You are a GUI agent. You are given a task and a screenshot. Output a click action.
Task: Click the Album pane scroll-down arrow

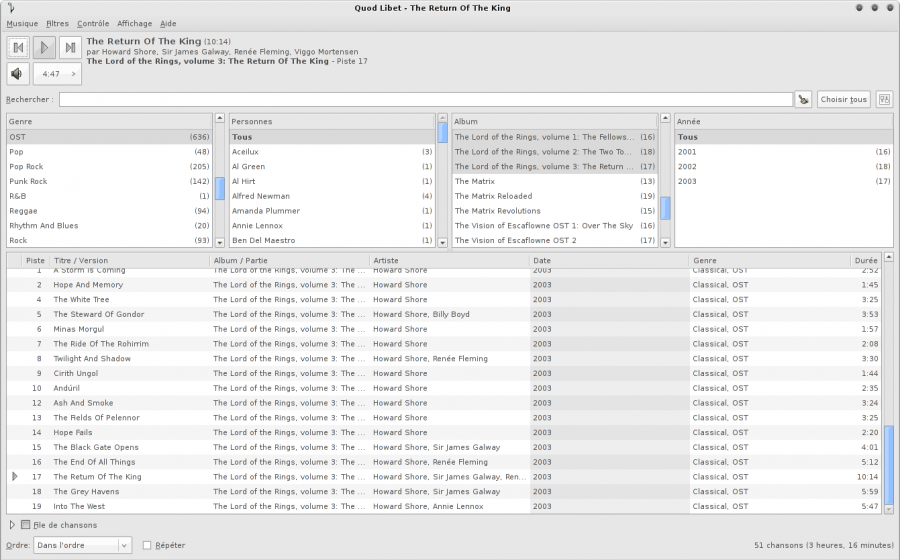pos(665,243)
